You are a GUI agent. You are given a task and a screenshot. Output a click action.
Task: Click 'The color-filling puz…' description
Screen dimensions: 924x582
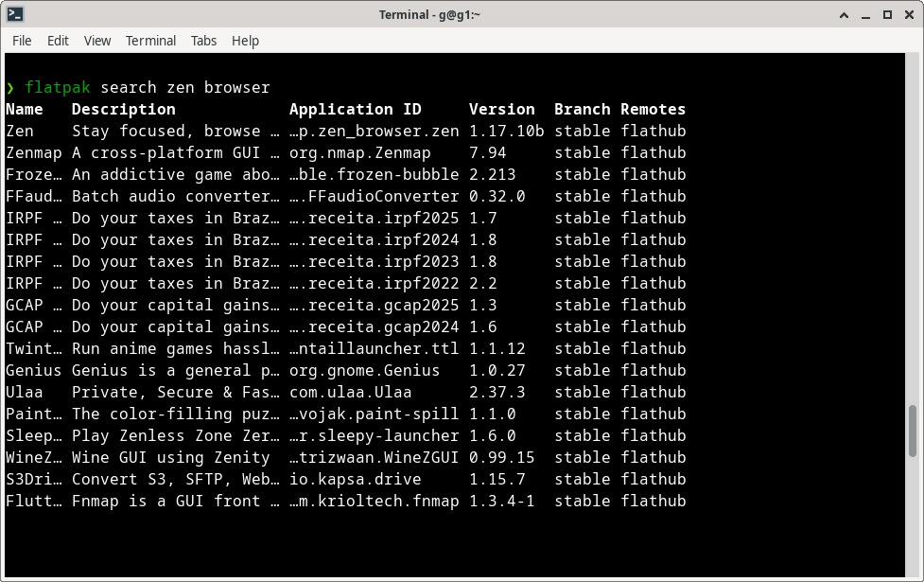click(176, 414)
